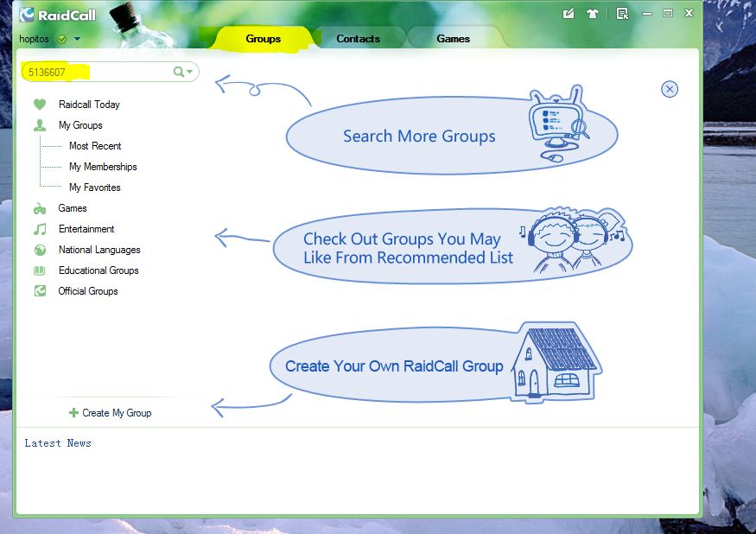The height and width of the screenshot is (534, 756).
Task: Click the green plus icon
Action: coord(73,412)
